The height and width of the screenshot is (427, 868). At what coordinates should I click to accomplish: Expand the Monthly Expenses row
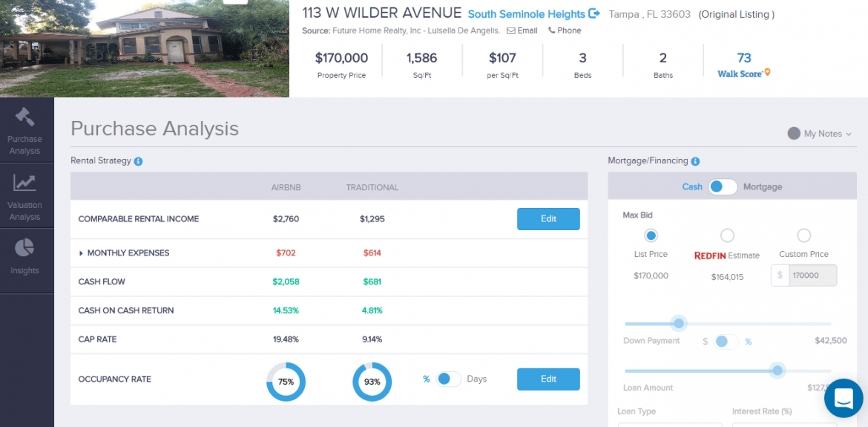coord(81,253)
